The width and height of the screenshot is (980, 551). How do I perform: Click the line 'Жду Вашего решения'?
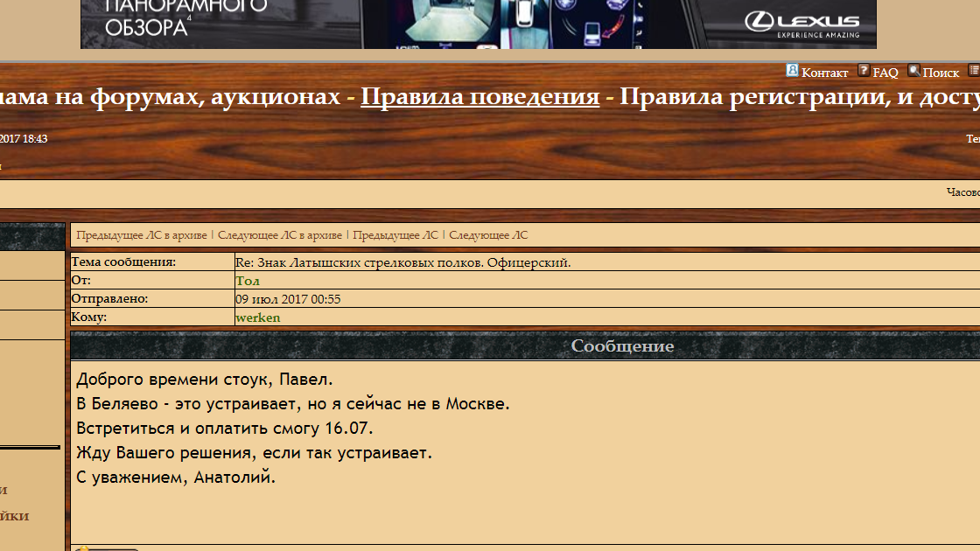coord(254,452)
